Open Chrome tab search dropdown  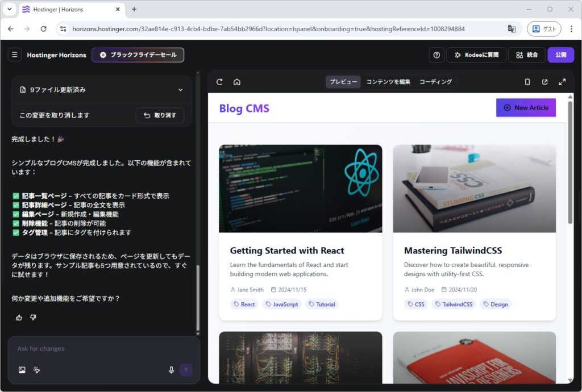click(10, 10)
